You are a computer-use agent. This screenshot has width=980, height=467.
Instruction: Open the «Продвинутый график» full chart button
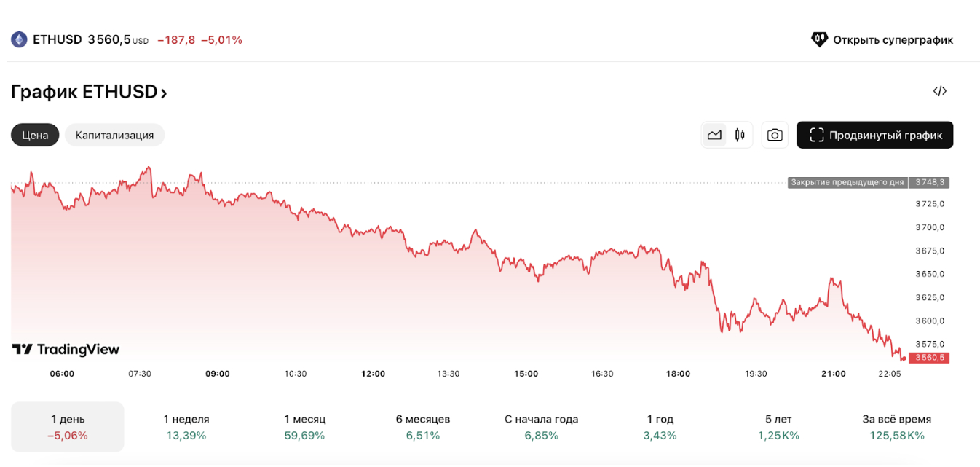tap(874, 135)
